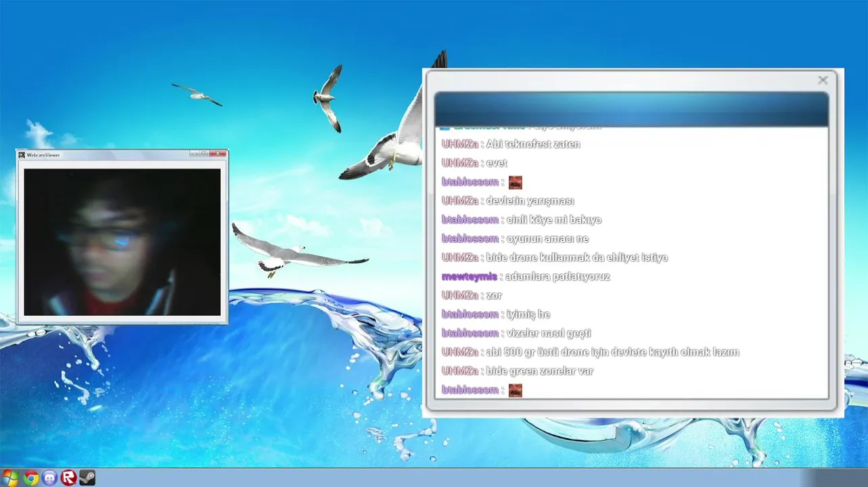Screen dimensions: 868x487
Task: Select the message 'cinli köye mi bakıyo'
Action: (553, 220)
